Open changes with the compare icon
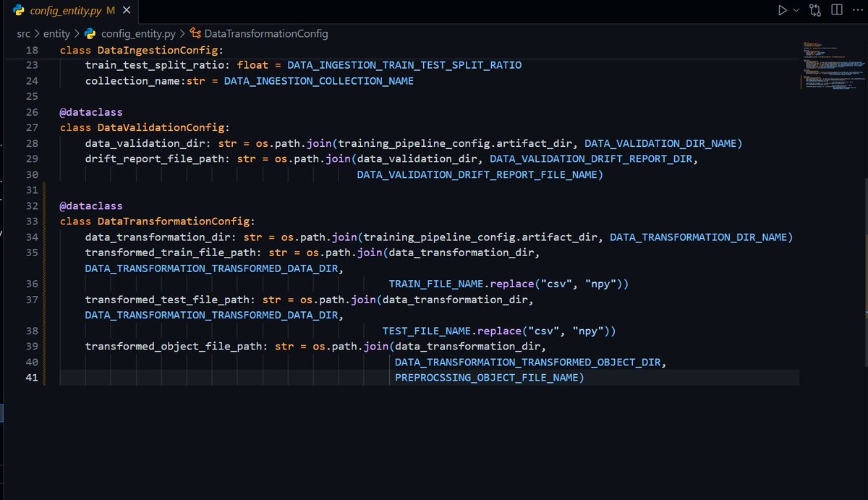 (x=816, y=10)
